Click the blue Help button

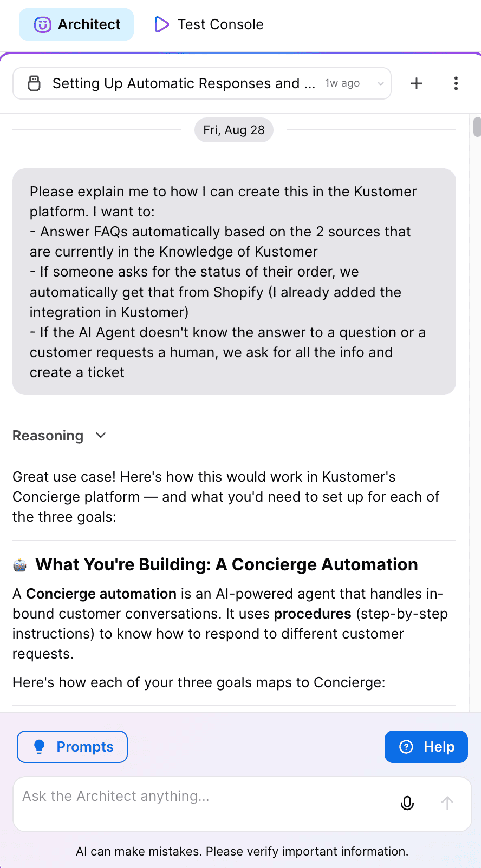426,747
